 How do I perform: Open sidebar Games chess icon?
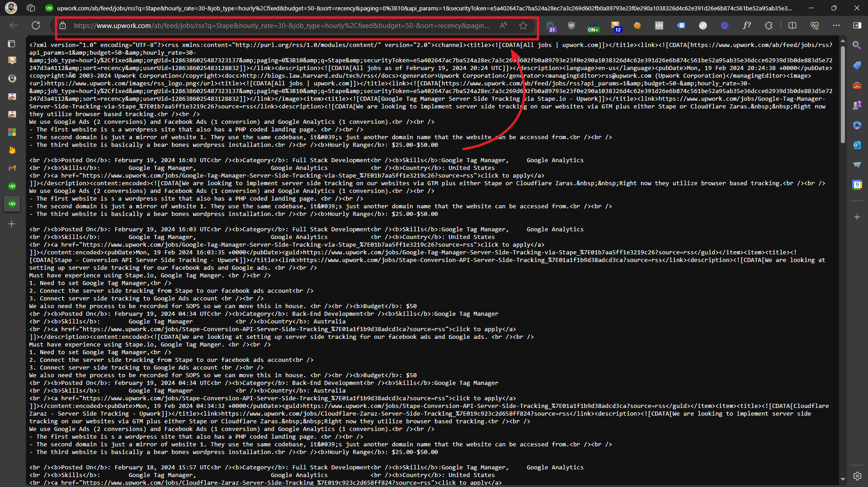pyautogui.click(x=857, y=105)
